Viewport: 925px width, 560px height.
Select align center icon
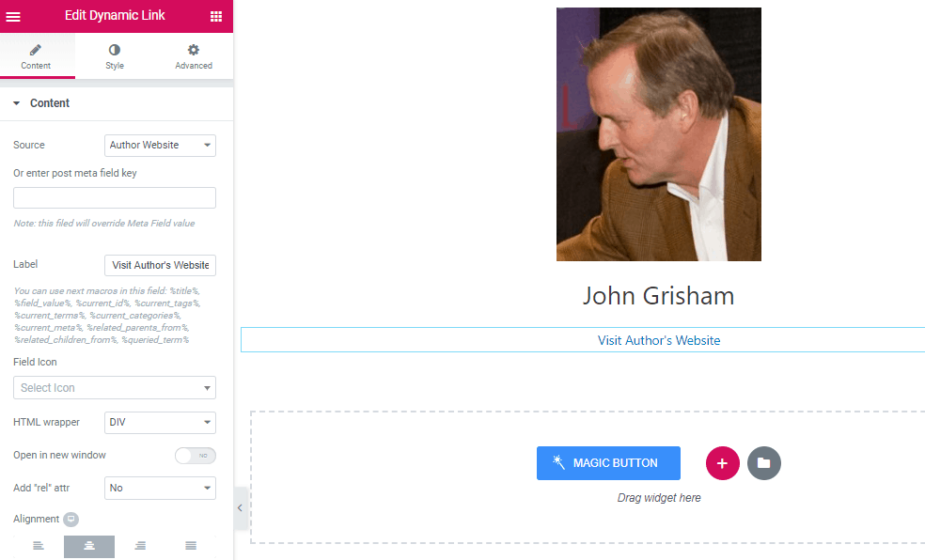click(89, 546)
